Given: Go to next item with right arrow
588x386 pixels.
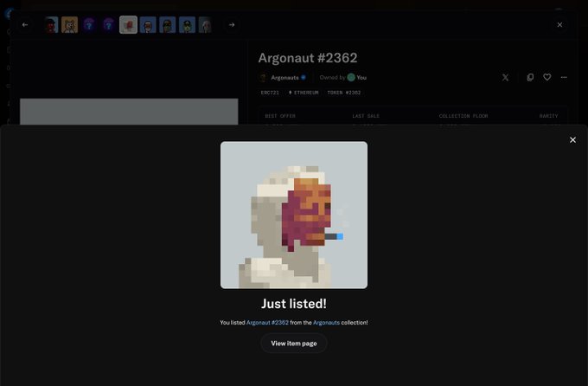Looking at the screenshot, I should point(232,25).
